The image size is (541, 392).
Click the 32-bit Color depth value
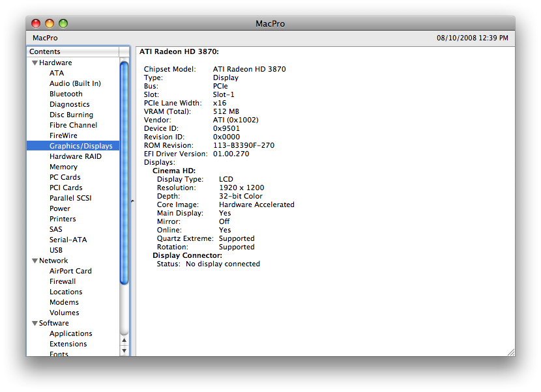241,196
